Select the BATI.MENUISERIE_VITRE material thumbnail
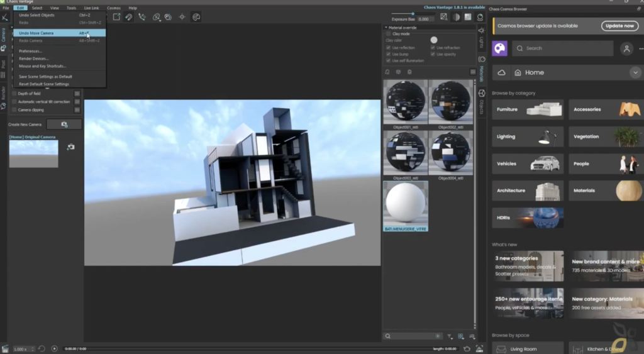644x354 pixels. [x=406, y=206]
